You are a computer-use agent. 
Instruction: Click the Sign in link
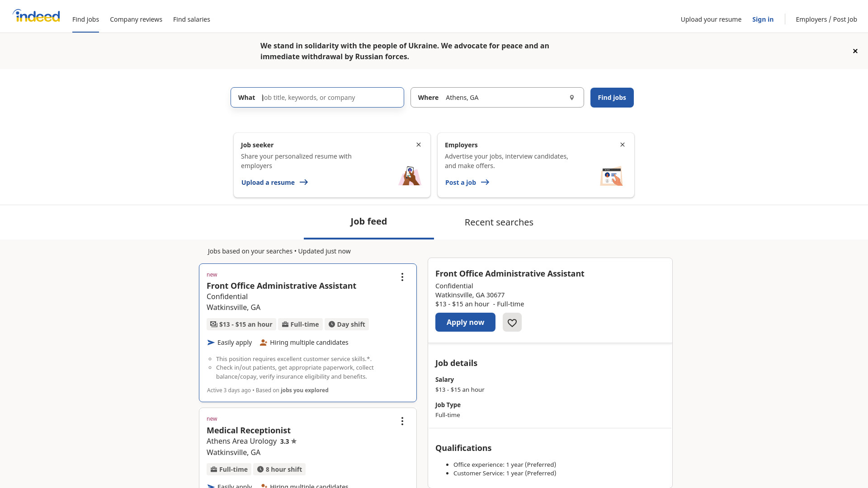[x=763, y=19]
